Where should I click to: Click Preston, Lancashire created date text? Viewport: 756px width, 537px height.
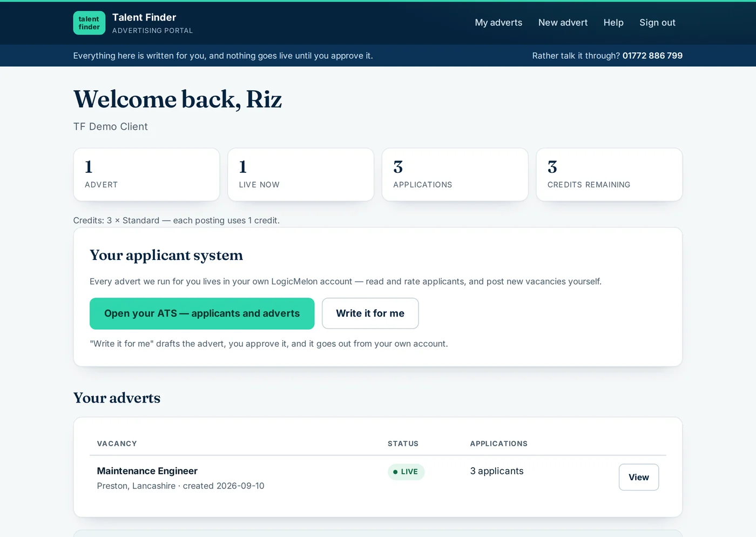coord(181,486)
